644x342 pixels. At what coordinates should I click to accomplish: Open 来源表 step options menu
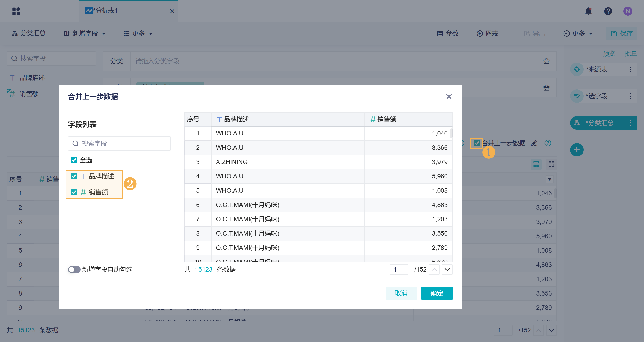point(631,69)
